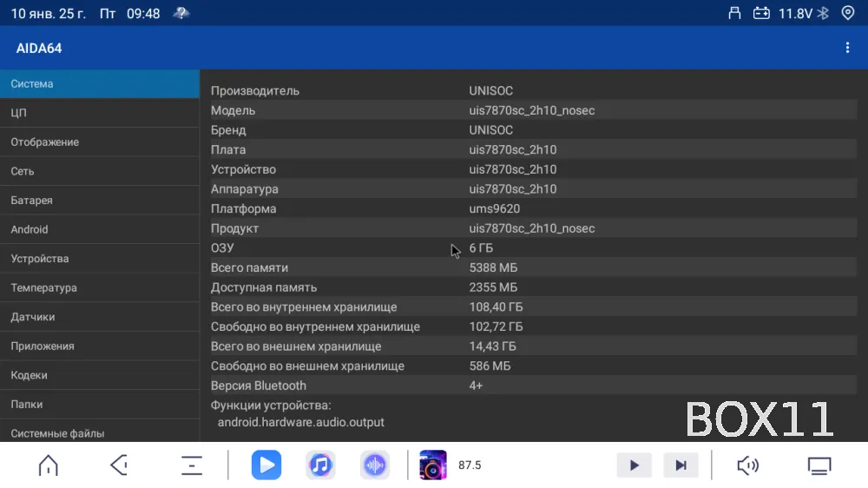868x488 pixels.
Task: Select the Свободно во внутреннем хранилище row
Action: tap(534, 326)
